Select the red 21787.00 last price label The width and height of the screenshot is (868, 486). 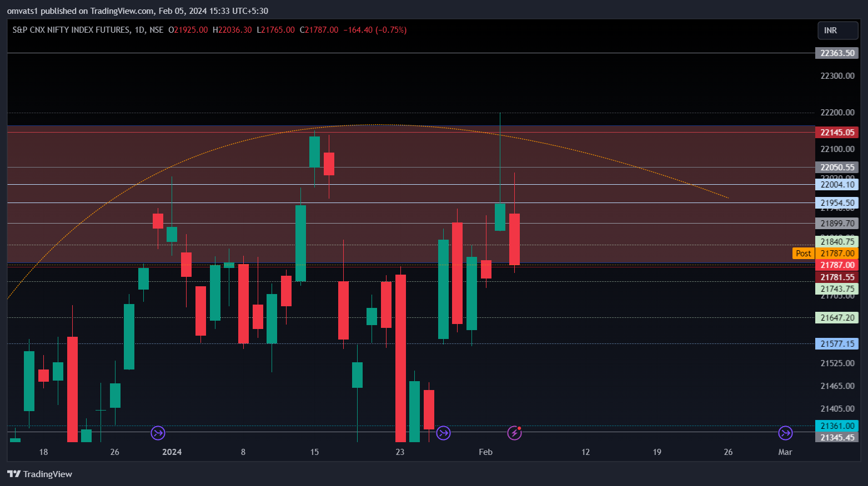837,265
